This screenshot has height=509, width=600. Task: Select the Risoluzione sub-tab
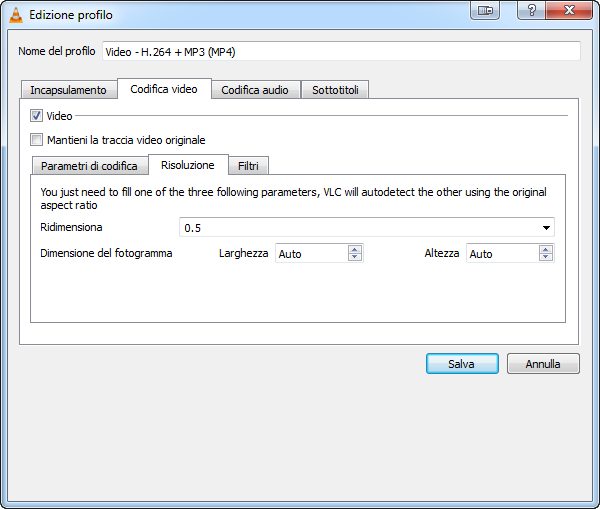point(188,165)
